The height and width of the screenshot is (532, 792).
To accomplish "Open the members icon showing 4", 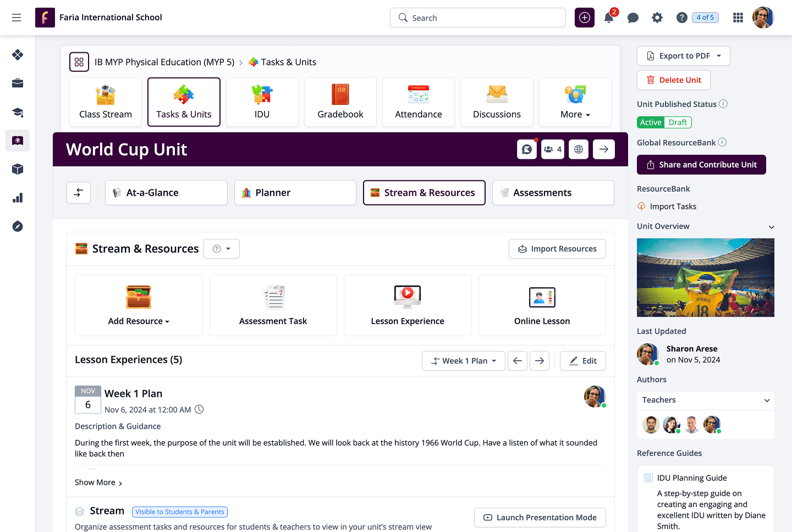I will 553,149.
